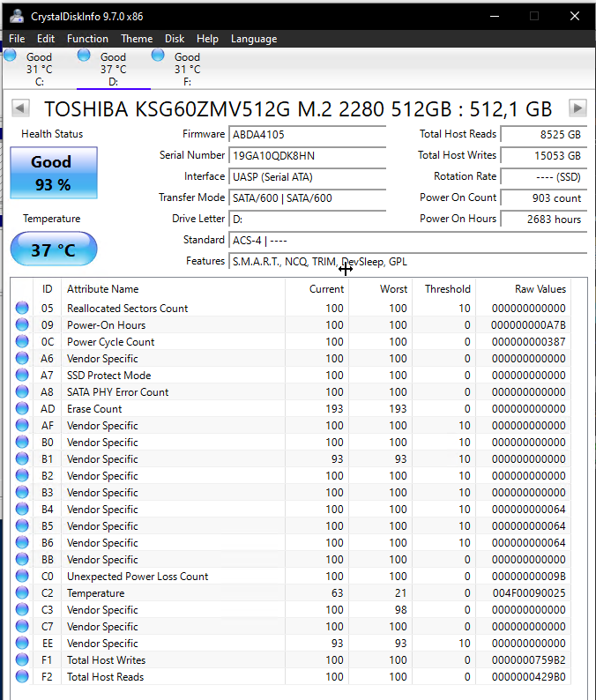Click status icon of SSD Protect Mode row
The image size is (596, 700).
point(22,375)
